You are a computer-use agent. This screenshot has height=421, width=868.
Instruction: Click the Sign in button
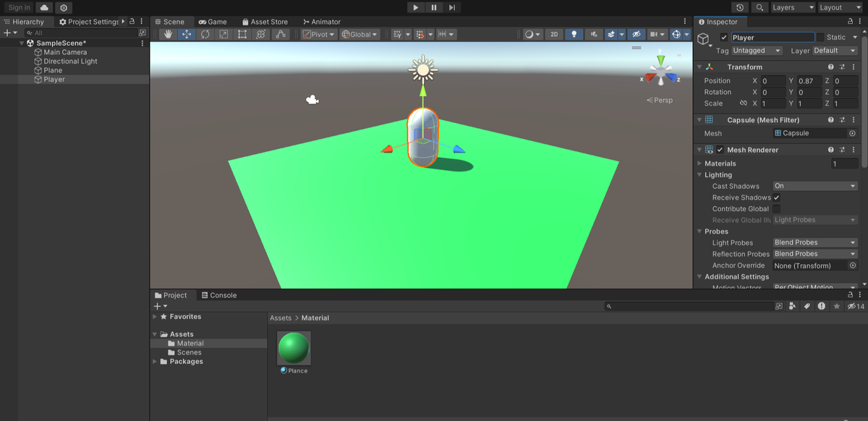click(20, 7)
